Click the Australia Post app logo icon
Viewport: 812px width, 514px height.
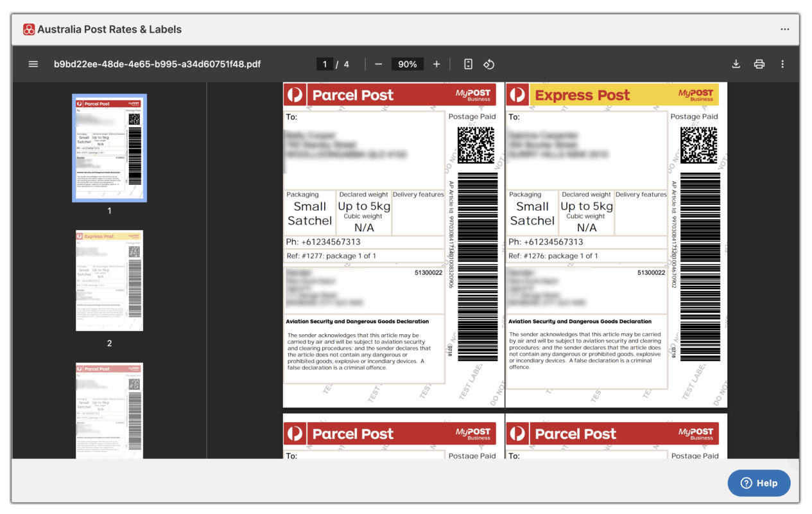pyautogui.click(x=29, y=30)
